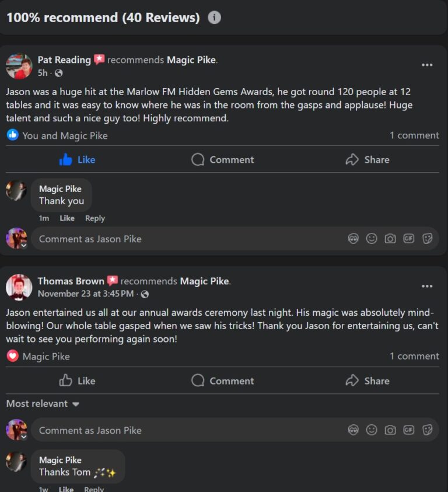Change commenter profile on Thomas Brown's post
Viewport: 448px width, 492px height.
(16, 430)
